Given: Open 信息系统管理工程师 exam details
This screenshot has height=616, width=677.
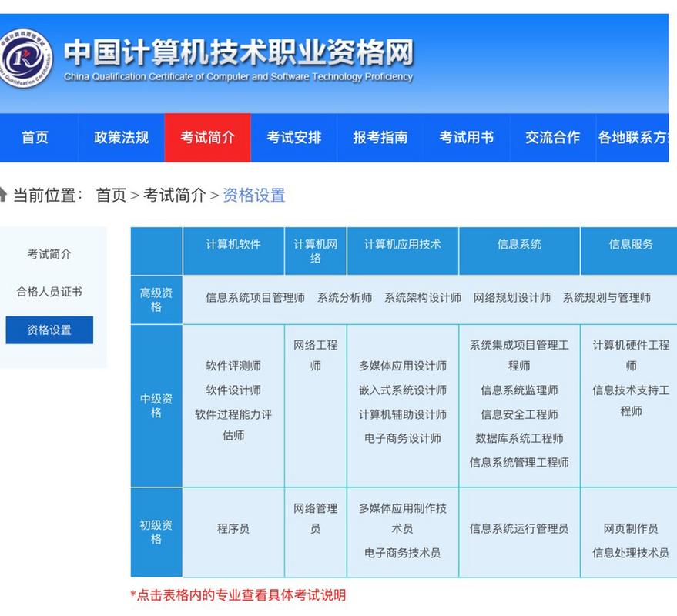Looking at the screenshot, I should point(519,463).
